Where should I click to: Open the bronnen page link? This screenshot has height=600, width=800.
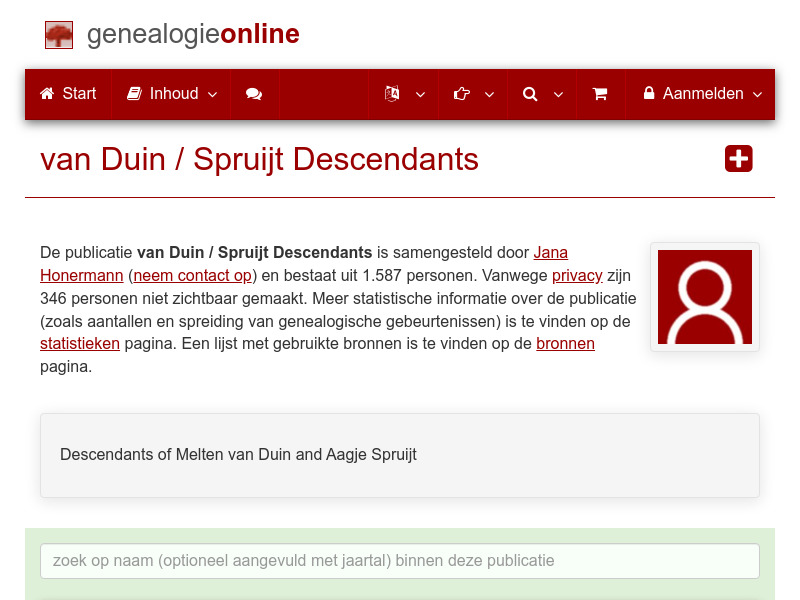[x=565, y=343]
